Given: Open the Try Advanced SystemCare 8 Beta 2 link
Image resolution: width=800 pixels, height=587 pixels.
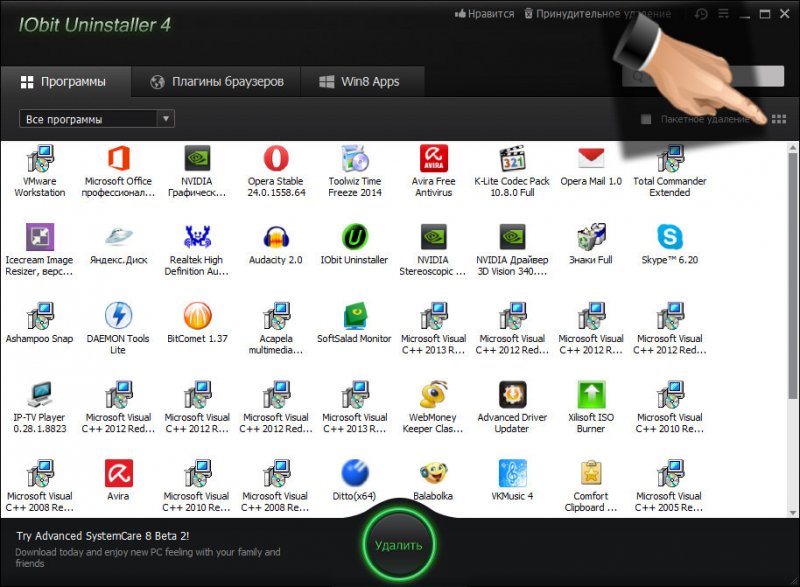Looking at the screenshot, I should pyautogui.click(x=103, y=536).
